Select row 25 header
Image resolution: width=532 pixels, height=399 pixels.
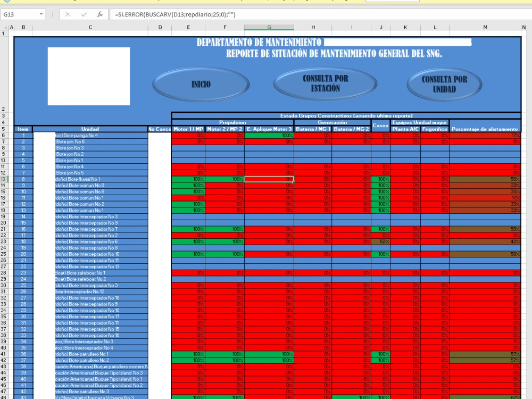coord(3,254)
